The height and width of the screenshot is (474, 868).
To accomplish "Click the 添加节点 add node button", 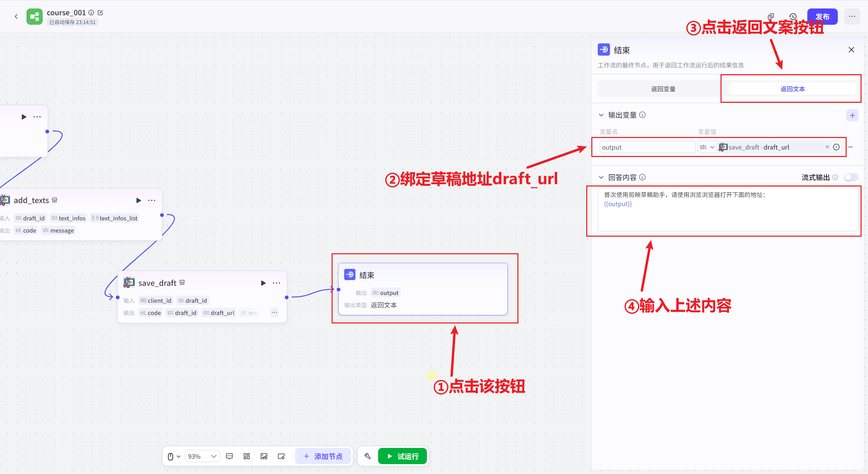I will click(x=323, y=456).
